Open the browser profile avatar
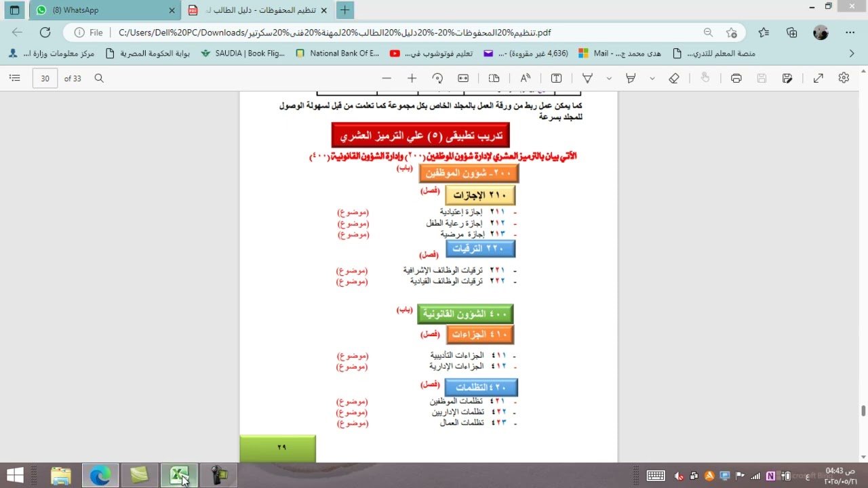This screenshot has width=868, height=488. point(821,33)
